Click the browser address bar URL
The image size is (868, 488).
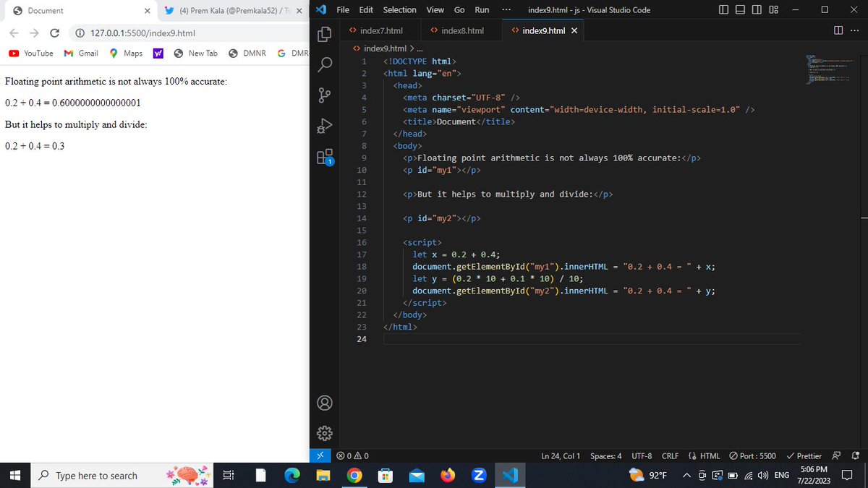point(142,33)
